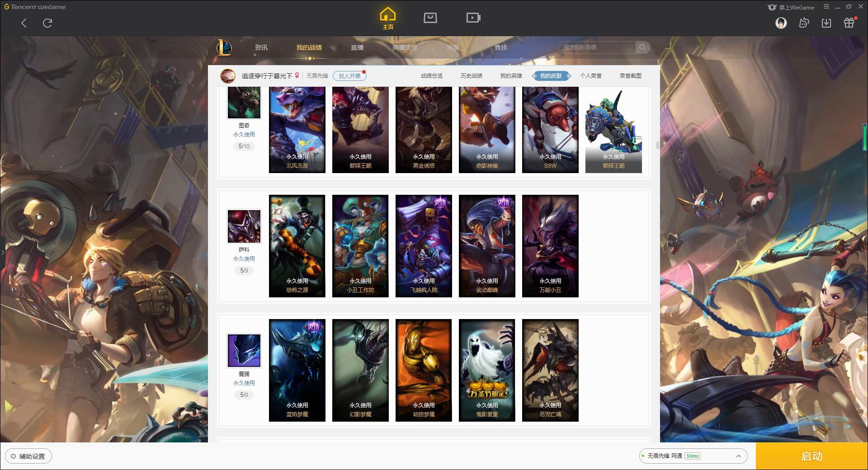The image size is (868, 470).
Task: Click the 萨科 champion portrait
Action: 244,226
